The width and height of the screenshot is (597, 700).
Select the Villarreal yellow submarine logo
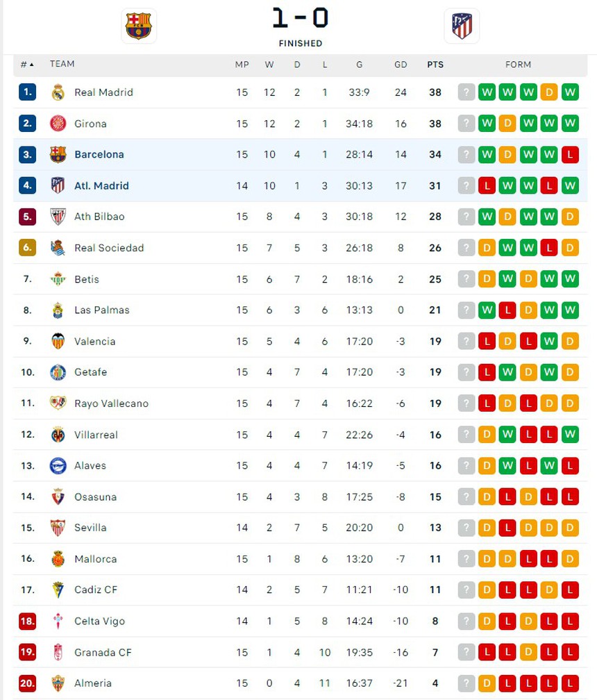click(x=59, y=435)
